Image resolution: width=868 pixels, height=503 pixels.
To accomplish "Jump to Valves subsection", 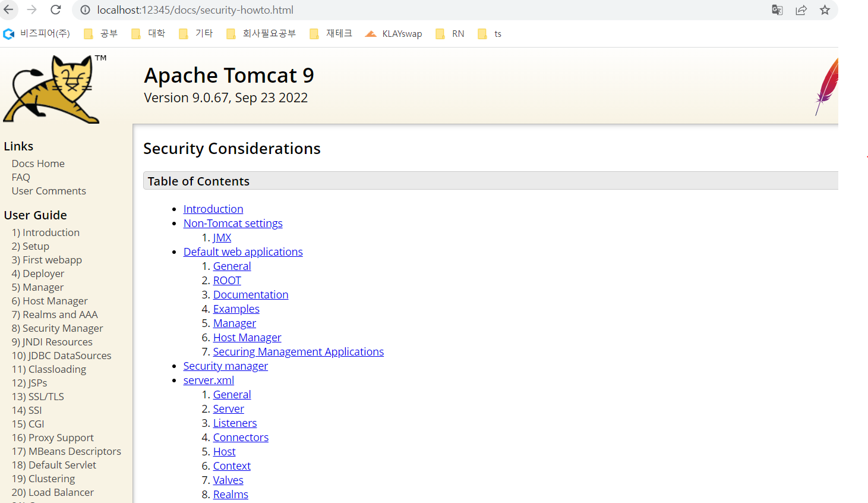I will [x=228, y=480].
